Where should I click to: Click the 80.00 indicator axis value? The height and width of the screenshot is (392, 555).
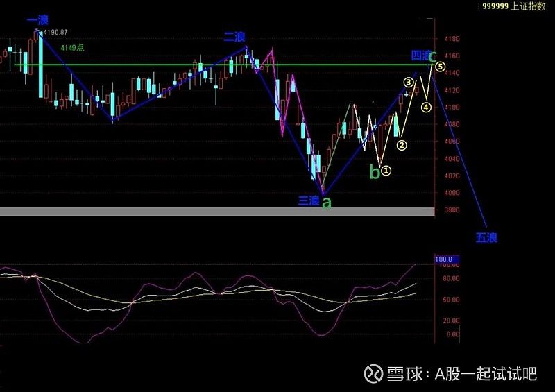[x=451, y=279]
